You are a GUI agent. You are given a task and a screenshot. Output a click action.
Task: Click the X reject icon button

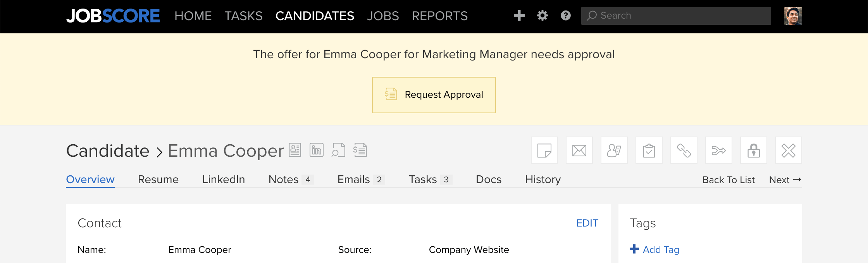click(789, 150)
